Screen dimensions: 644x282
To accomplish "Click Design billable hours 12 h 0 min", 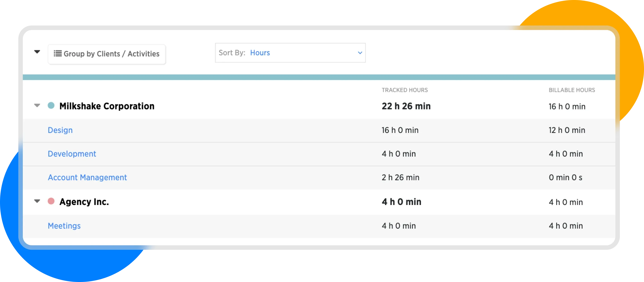I will click(x=567, y=130).
